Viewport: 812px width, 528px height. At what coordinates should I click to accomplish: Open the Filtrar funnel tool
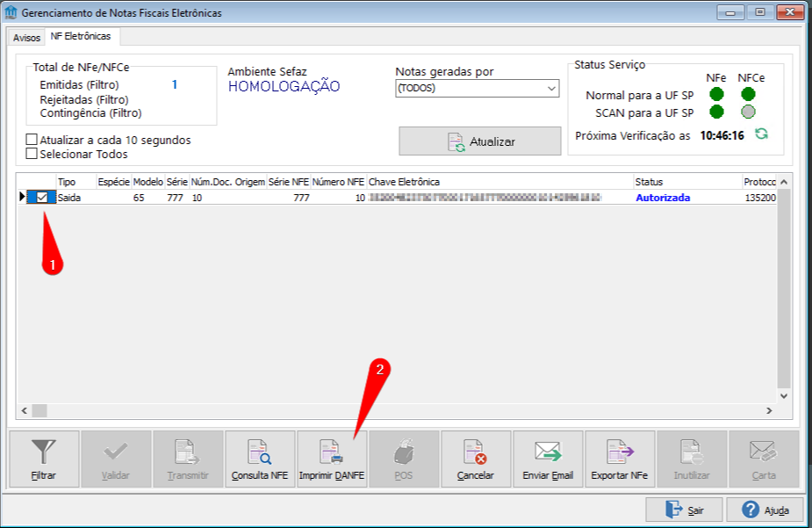(44, 459)
